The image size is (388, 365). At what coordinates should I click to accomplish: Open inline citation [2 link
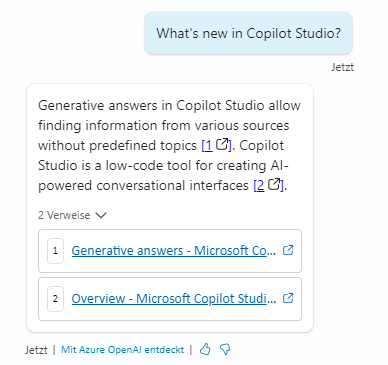(x=259, y=185)
